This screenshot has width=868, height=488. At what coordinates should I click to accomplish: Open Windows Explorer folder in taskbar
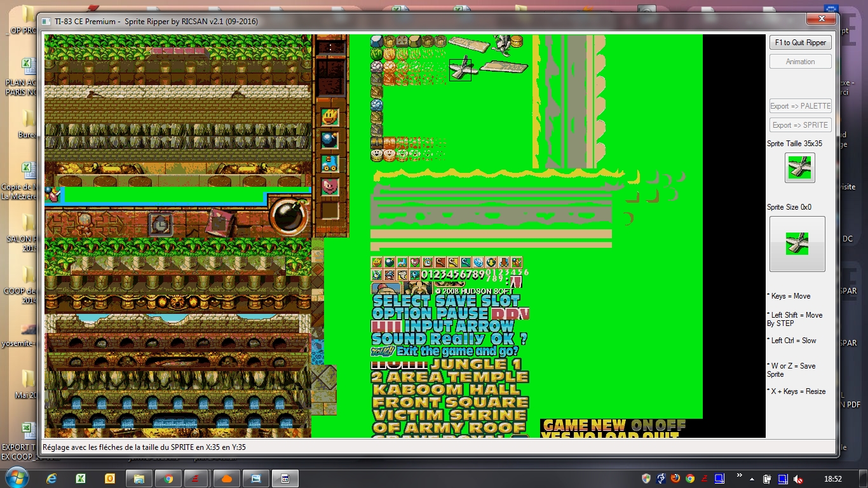click(x=139, y=478)
